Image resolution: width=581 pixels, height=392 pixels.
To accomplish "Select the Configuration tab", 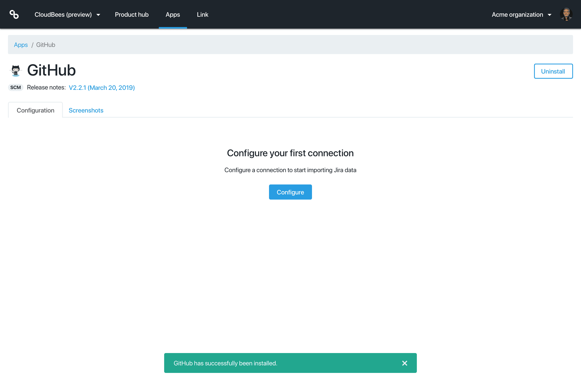I will 35,110.
